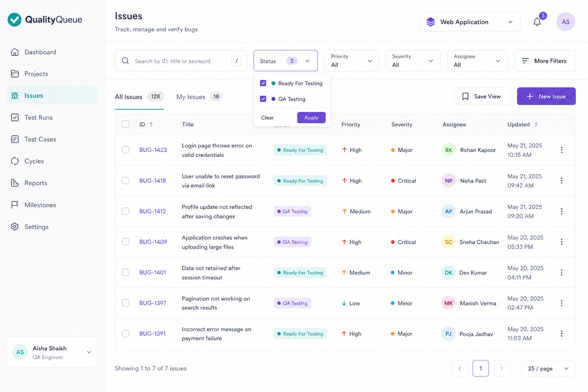Select checkbox for BUG-1412
Image resolution: width=588 pixels, height=392 pixels.
tap(126, 211)
